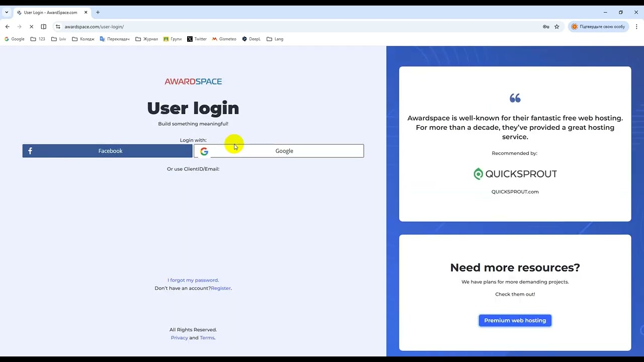The height and width of the screenshot is (362, 644).
Task: Open the password manager key icon
Action: click(546, 27)
